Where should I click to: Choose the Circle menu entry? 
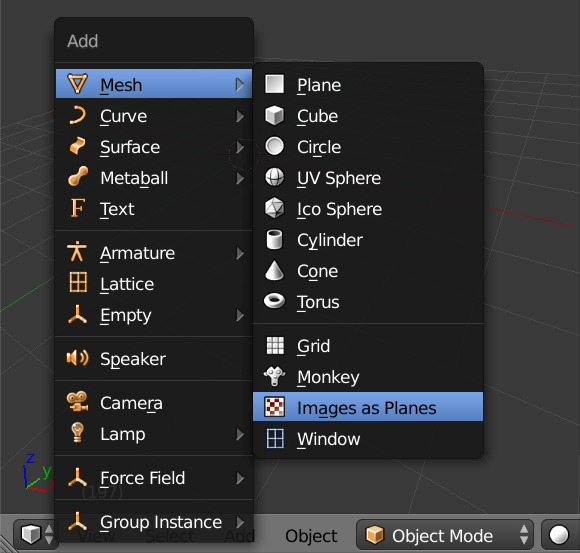tap(368, 147)
